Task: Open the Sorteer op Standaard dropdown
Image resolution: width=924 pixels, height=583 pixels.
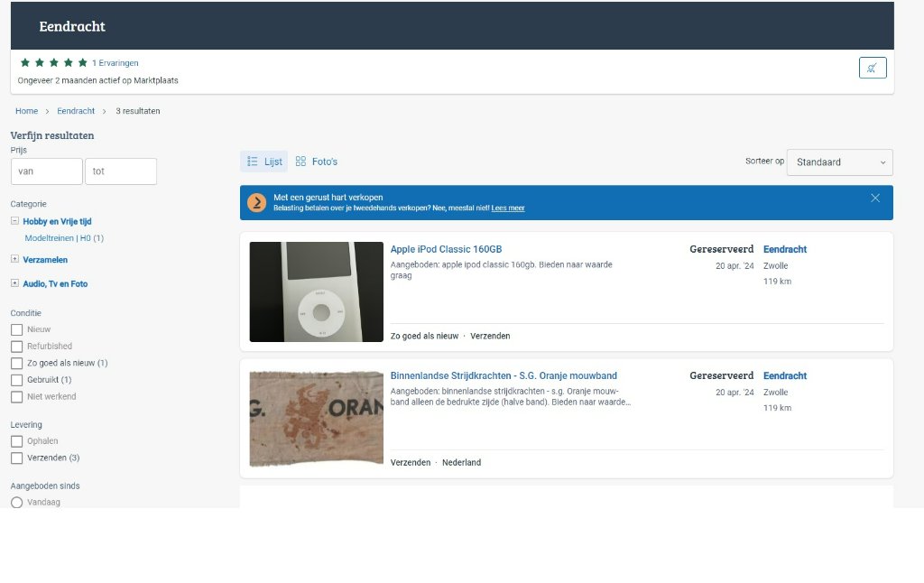Action: 839,162
